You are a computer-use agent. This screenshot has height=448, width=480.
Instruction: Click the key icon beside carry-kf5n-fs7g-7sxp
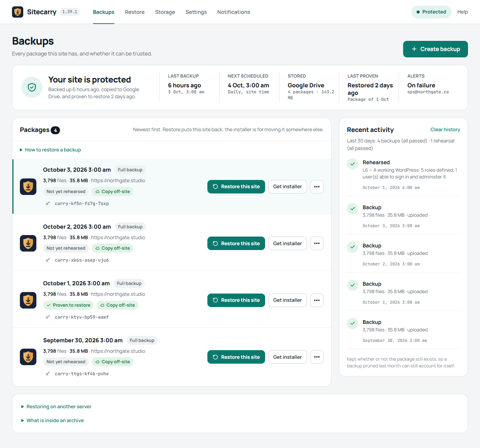(48, 204)
